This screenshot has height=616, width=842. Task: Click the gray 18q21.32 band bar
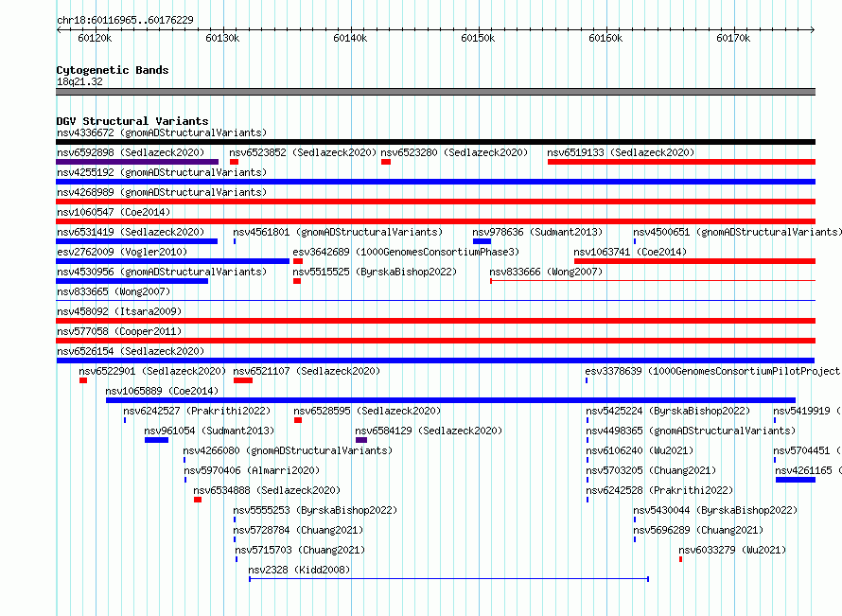pos(435,92)
